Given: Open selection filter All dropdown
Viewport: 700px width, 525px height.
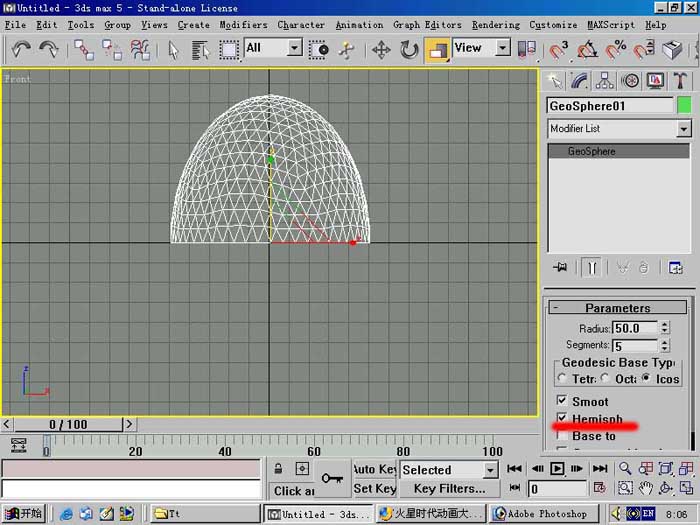Looking at the screenshot, I should pyautogui.click(x=295, y=47).
